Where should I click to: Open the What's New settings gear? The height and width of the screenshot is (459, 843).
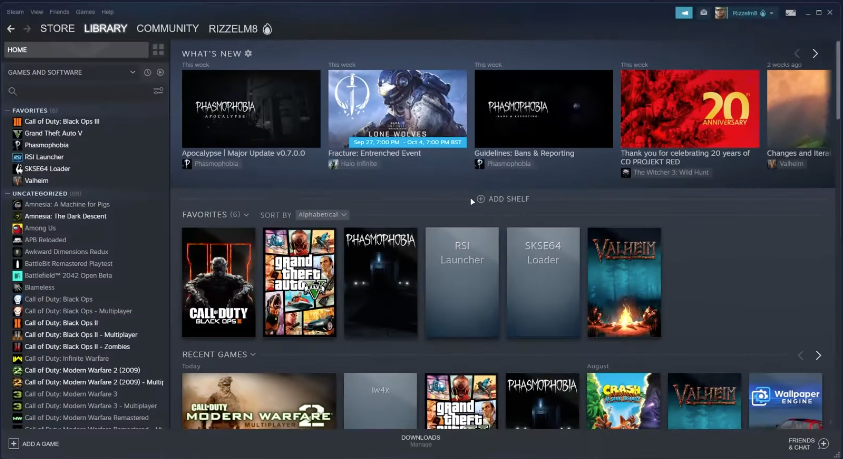click(248, 53)
